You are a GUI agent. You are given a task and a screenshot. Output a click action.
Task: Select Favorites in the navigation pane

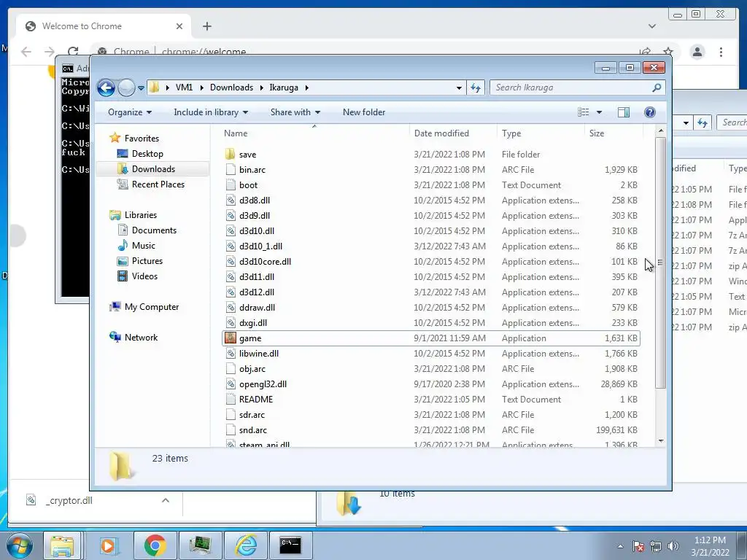click(142, 139)
